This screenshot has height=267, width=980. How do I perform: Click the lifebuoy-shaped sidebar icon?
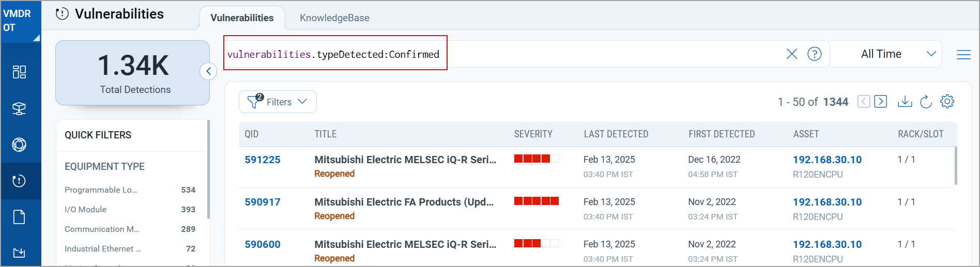pyautogui.click(x=19, y=145)
